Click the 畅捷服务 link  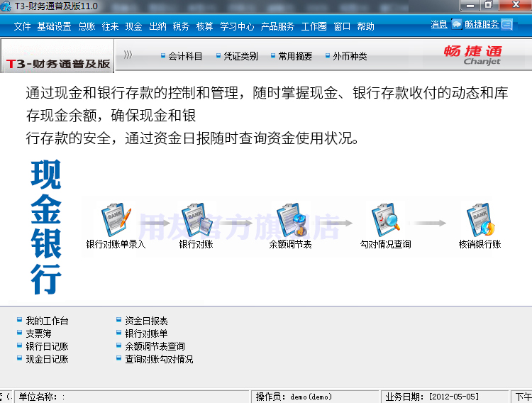tap(482, 24)
